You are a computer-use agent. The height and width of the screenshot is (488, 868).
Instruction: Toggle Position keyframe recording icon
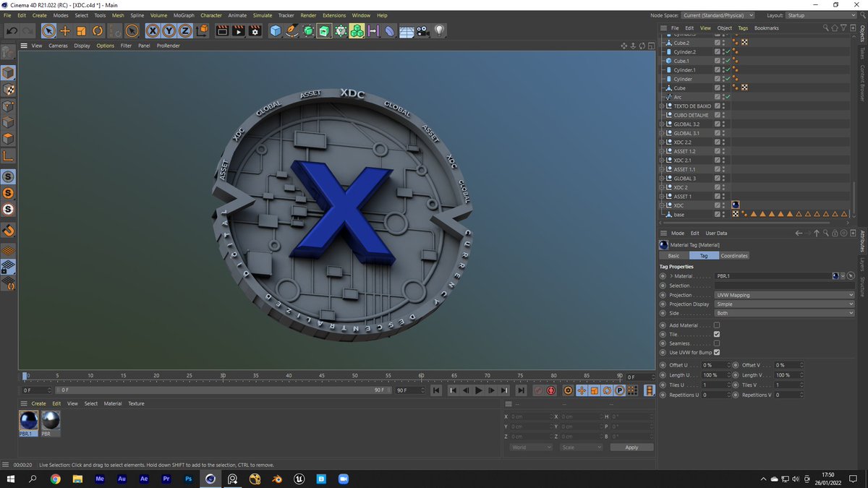581,390
